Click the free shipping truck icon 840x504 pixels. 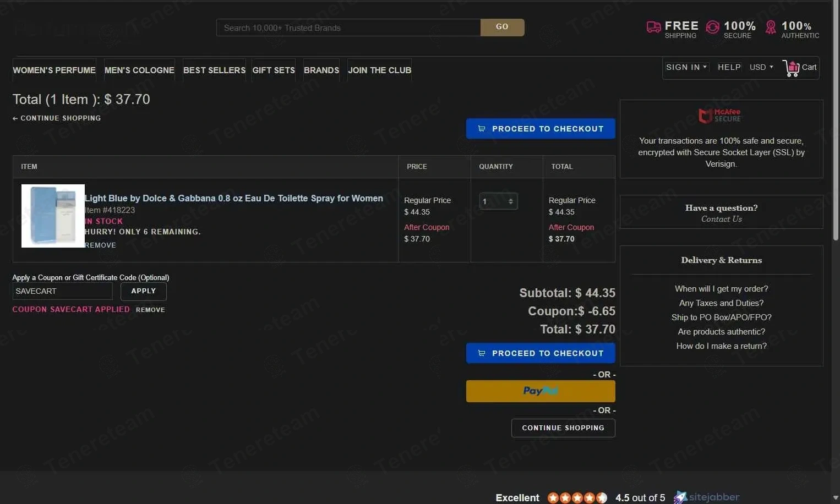click(x=653, y=28)
